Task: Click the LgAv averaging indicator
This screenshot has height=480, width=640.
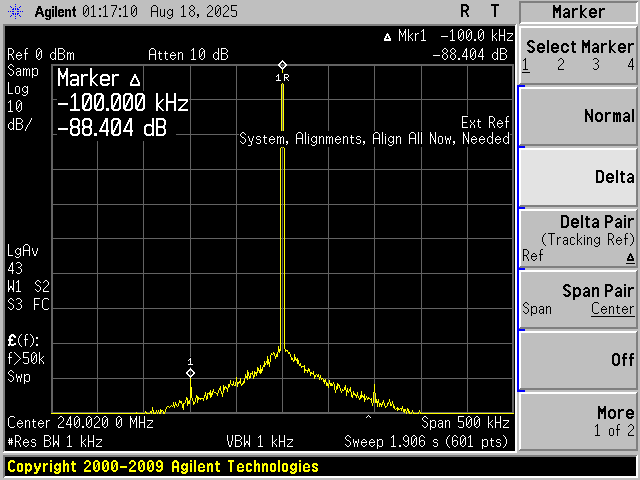Action: 23,251
